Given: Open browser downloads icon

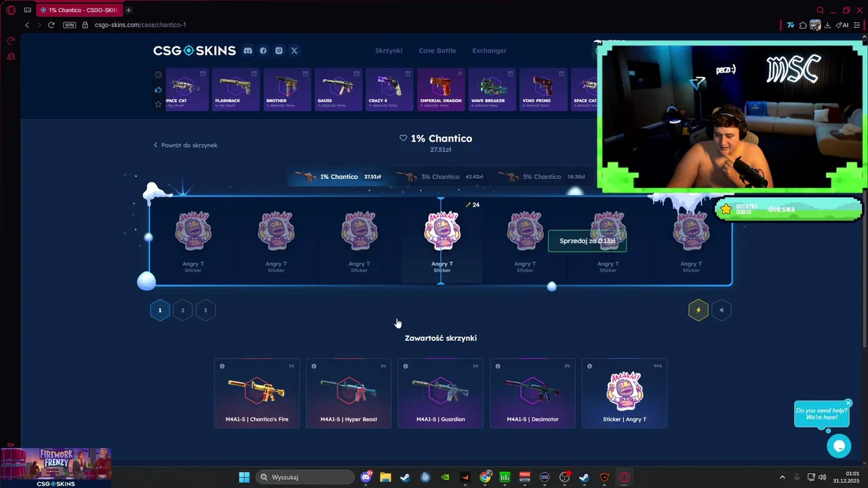Looking at the screenshot, I should point(827,25).
